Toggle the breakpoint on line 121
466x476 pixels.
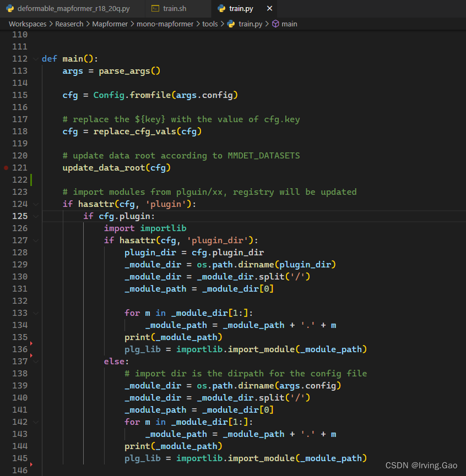[6, 167]
